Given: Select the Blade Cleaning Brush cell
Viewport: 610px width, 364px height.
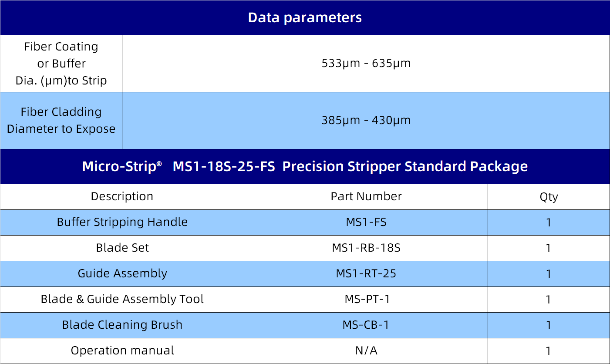Looking at the screenshot, I should (x=122, y=325).
